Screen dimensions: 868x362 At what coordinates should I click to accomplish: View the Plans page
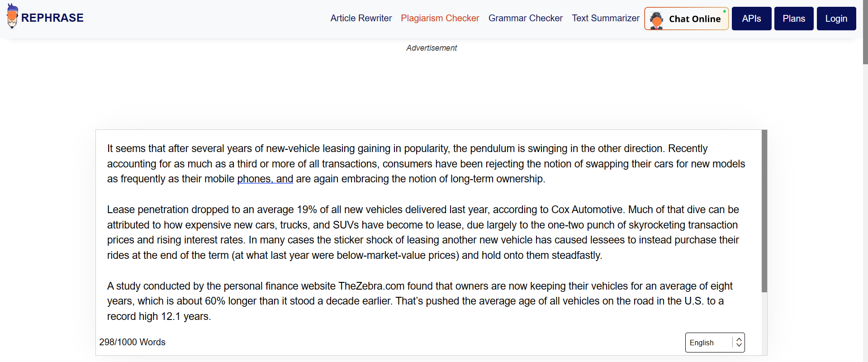point(794,19)
